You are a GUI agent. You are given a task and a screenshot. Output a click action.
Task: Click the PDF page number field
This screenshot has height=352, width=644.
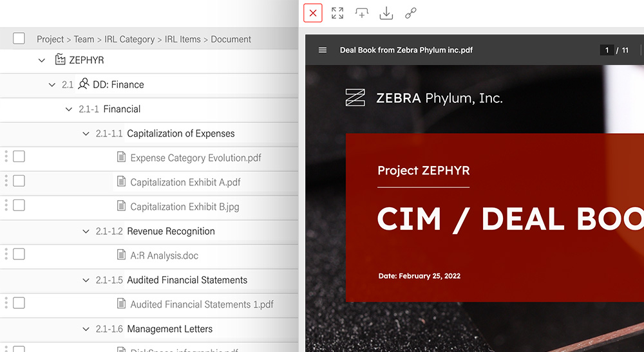point(606,50)
